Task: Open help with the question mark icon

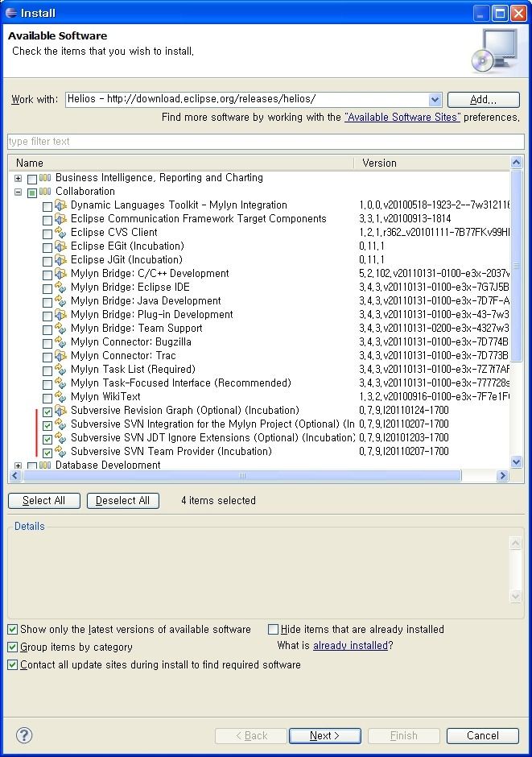Action: [24, 735]
